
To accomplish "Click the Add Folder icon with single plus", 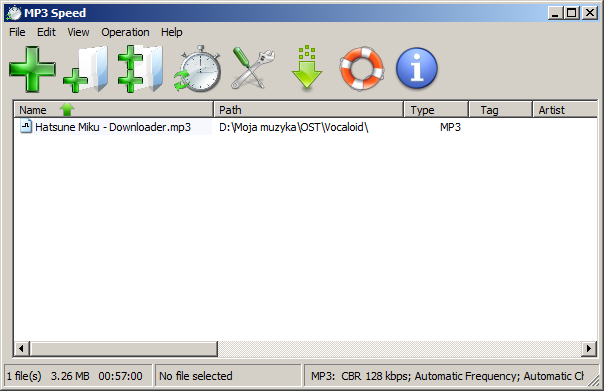I will click(86, 69).
